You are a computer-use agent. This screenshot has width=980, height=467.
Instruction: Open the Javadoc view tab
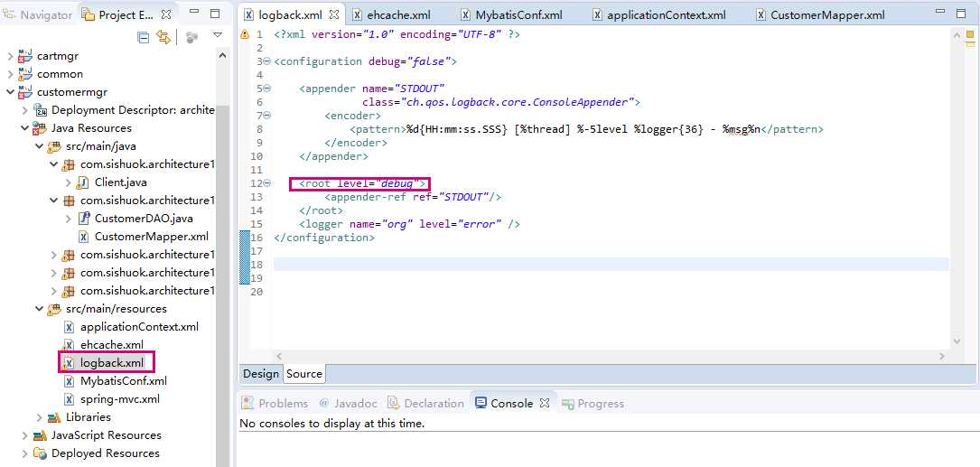pyautogui.click(x=348, y=404)
